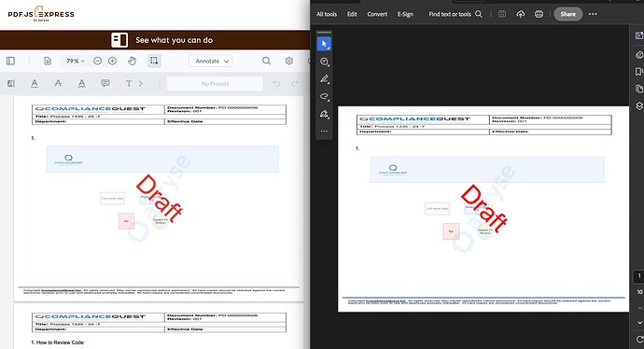Screen dimensions: 644x349
Task: Open the E-Sign menu
Action: point(405,14)
